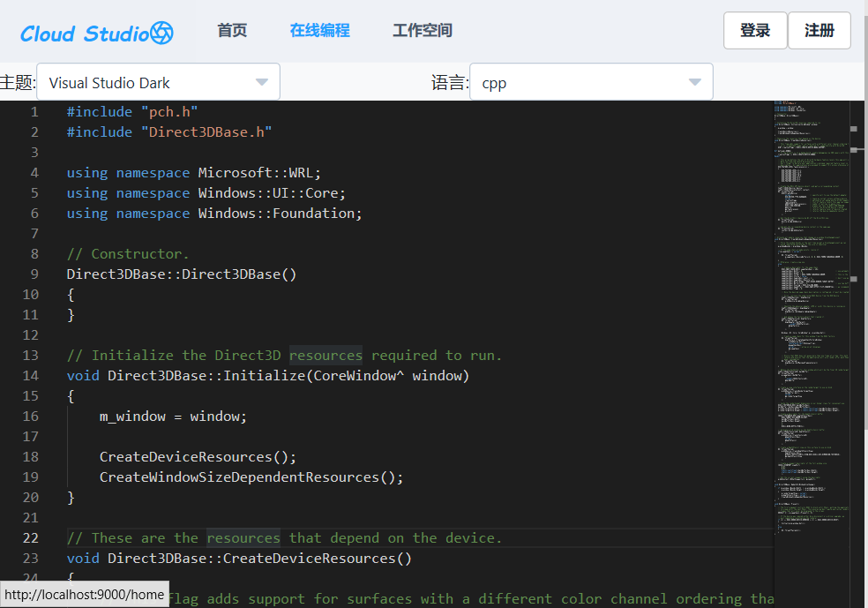Click 'using namespace Windows::Foundation;' line

click(214, 214)
